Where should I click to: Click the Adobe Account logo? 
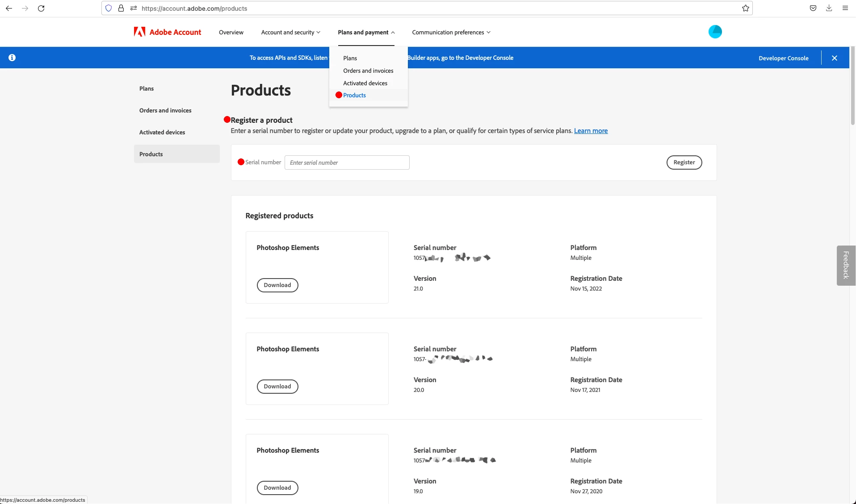tap(168, 32)
